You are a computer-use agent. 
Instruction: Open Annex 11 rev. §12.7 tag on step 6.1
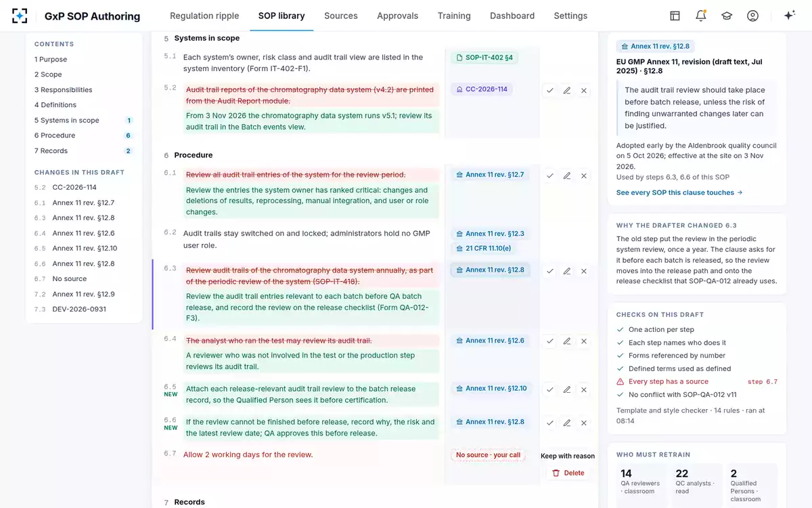point(490,175)
